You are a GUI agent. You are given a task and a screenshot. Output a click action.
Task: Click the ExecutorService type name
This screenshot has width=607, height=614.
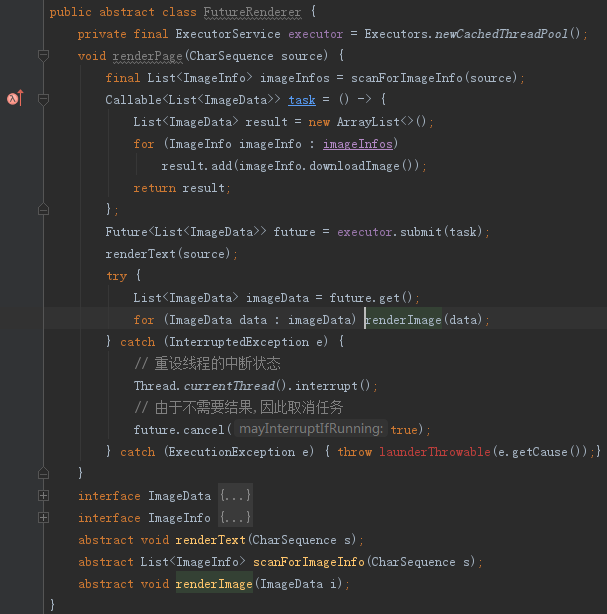tap(228, 34)
